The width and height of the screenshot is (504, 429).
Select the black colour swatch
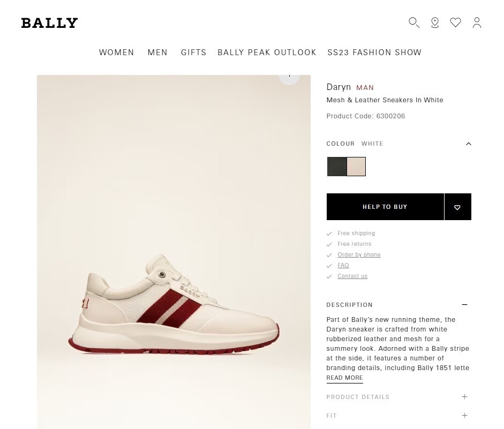click(337, 167)
